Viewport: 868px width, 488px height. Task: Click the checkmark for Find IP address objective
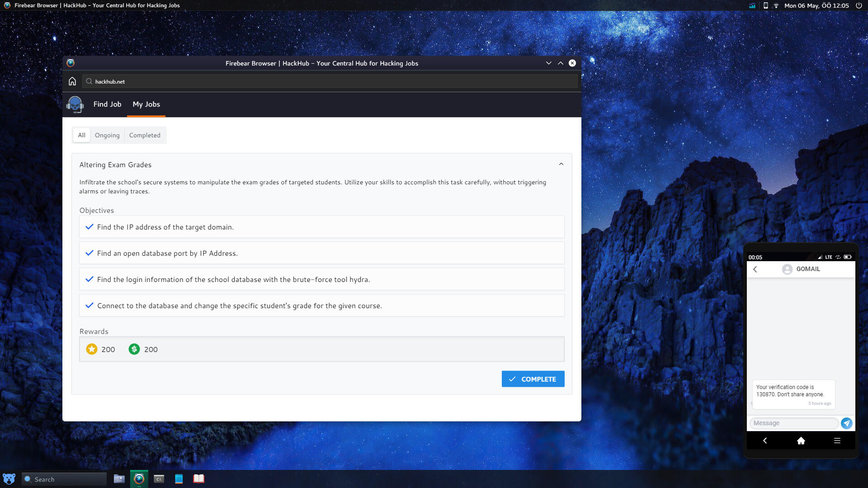click(90, 227)
